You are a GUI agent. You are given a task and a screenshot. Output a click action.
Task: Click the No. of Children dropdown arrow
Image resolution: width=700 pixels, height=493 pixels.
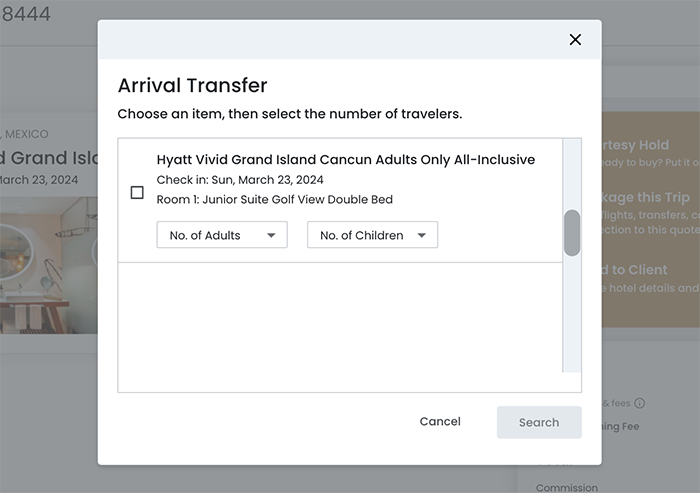[421, 236]
